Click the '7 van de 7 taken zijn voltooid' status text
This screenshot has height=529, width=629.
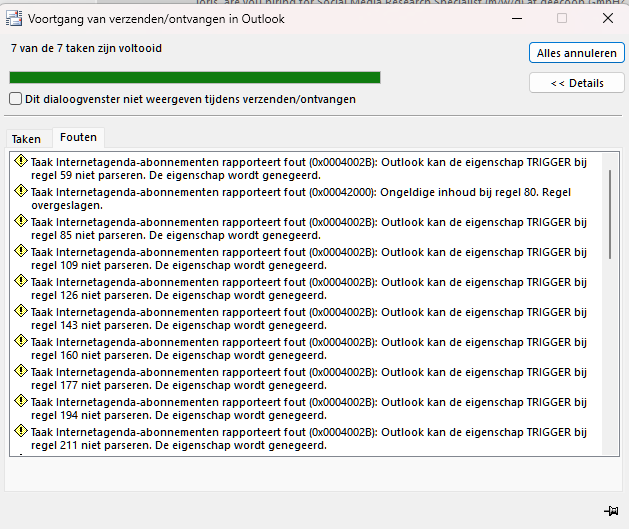pyautogui.click(x=86, y=48)
